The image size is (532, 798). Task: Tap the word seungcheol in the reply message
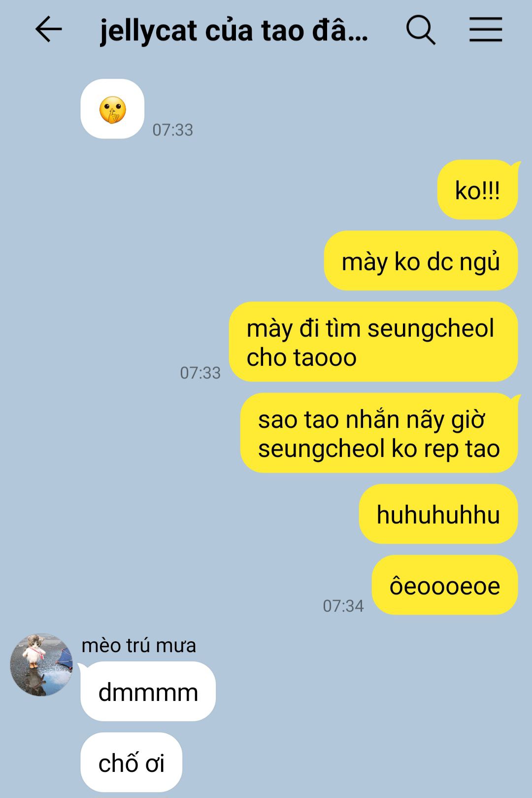321,449
